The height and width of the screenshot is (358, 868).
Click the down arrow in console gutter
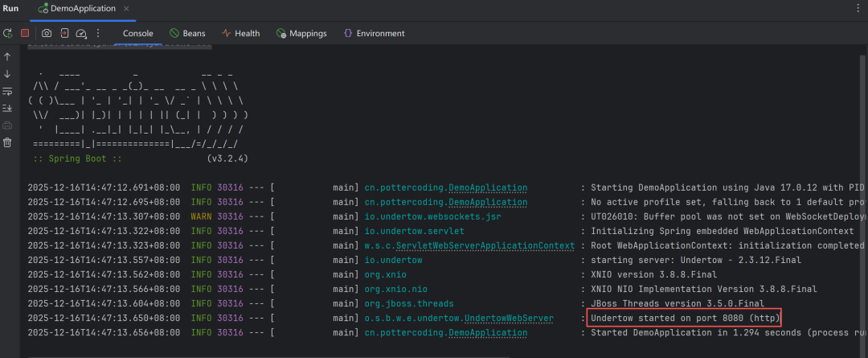tap(7, 74)
